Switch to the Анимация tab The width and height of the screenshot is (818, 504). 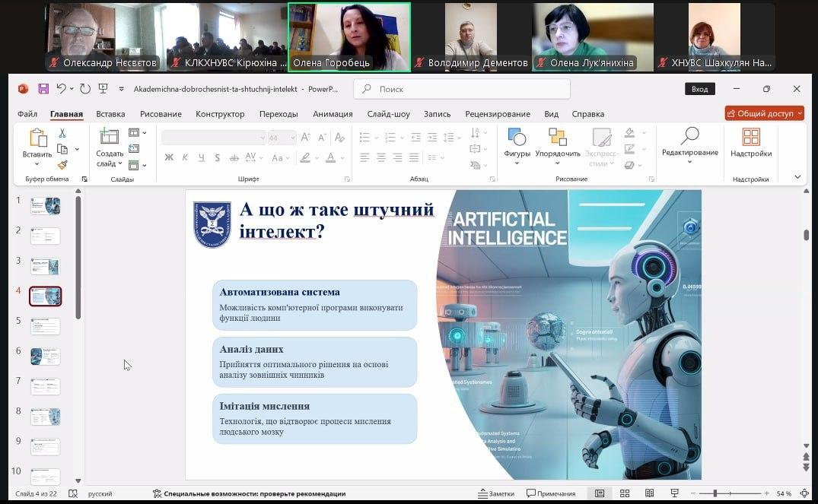(333, 114)
